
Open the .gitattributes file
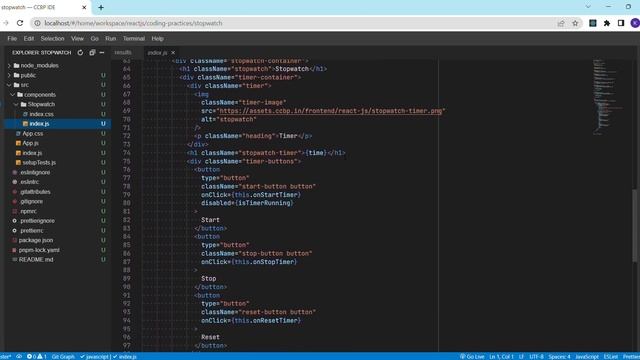point(35,192)
